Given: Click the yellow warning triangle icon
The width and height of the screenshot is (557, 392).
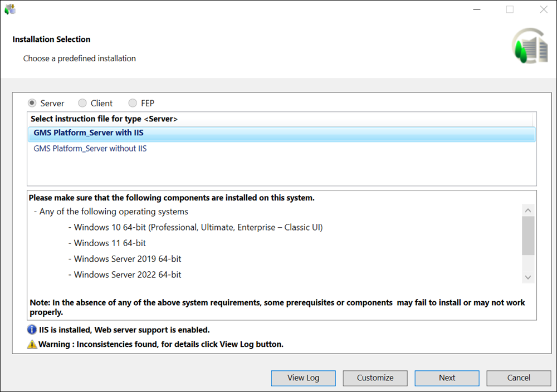Looking at the screenshot, I should [x=32, y=345].
